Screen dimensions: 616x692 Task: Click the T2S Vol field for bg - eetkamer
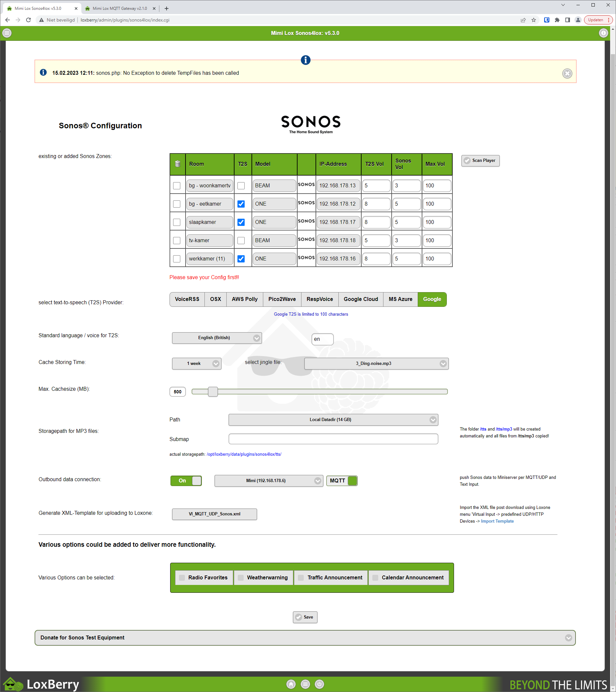[376, 204]
